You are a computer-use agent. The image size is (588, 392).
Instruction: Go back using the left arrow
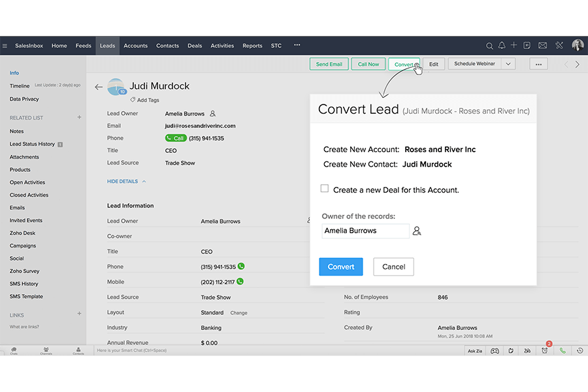click(x=99, y=87)
